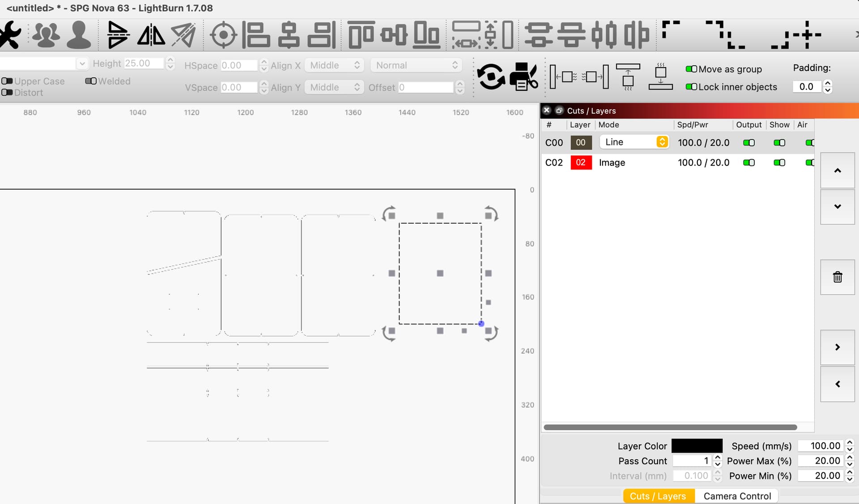Move selection to upper-left corner
The image size is (859, 504).
click(x=671, y=30)
